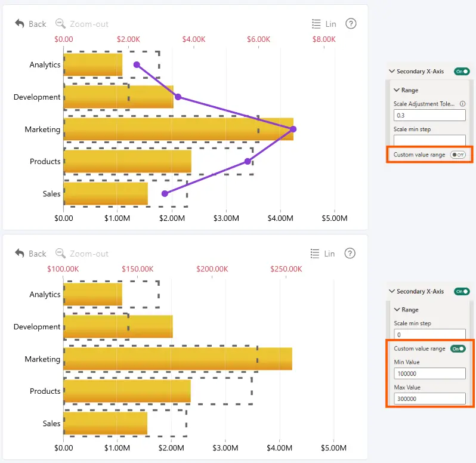Collapse the Range section chevron in the bottom panel

(x=397, y=310)
